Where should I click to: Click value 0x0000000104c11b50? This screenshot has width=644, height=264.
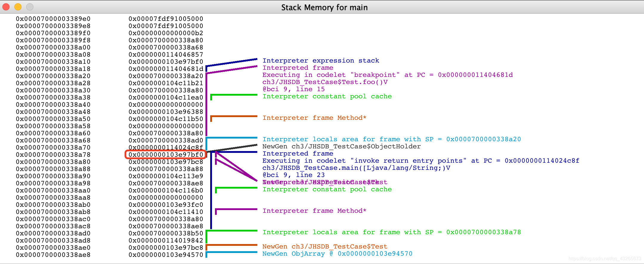(x=166, y=119)
